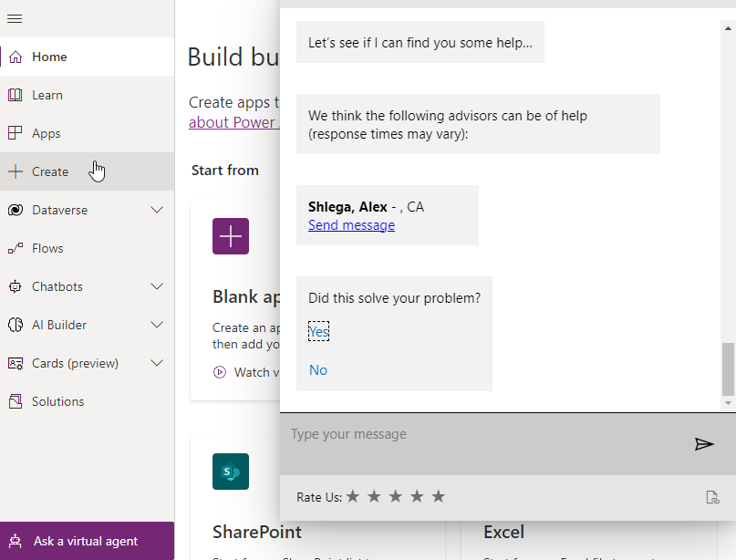Expand the Chatbots section chevron
The width and height of the screenshot is (736, 560).
click(x=157, y=286)
